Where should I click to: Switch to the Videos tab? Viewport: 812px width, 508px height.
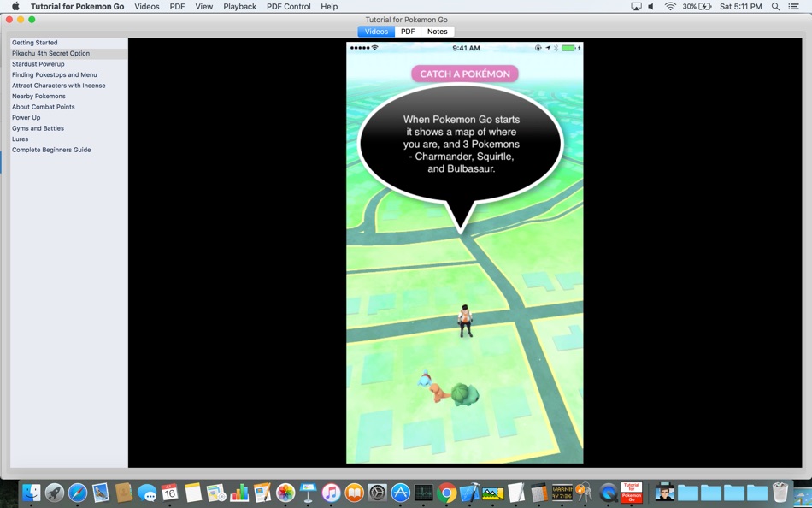(376, 32)
